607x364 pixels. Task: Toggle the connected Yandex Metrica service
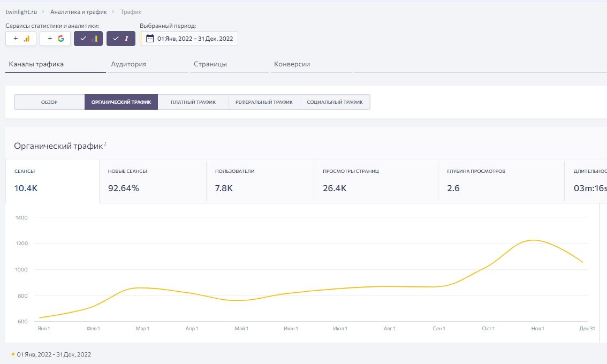[x=88, y=39]
